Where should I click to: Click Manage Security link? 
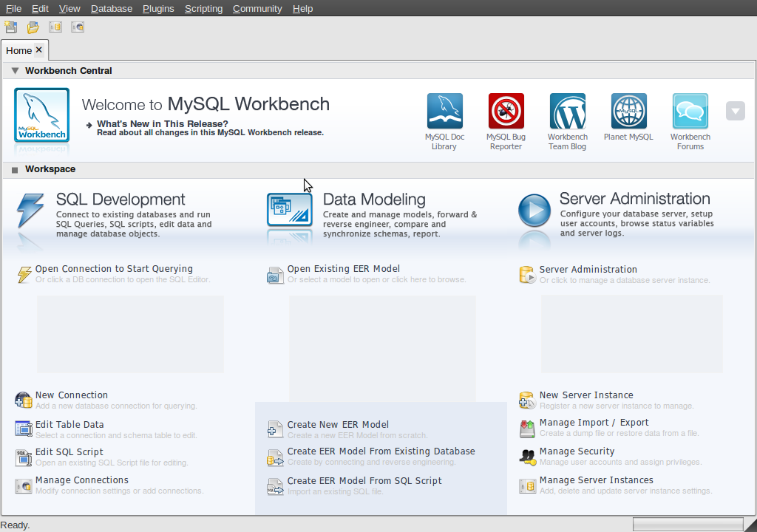pyautogui.click(x=577, y=451)
